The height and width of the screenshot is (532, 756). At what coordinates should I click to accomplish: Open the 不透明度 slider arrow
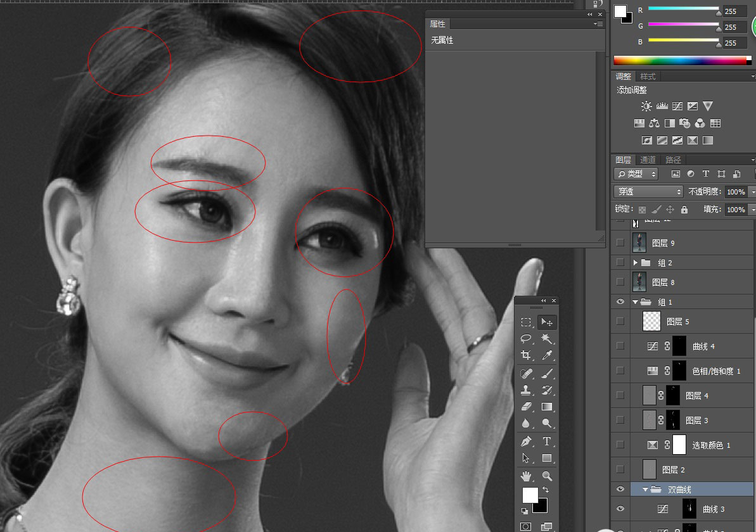click(x=752, y=192)
